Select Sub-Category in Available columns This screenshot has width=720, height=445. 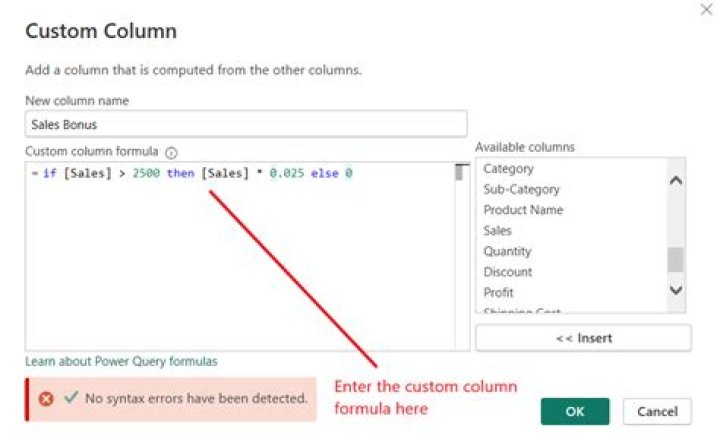521,189
